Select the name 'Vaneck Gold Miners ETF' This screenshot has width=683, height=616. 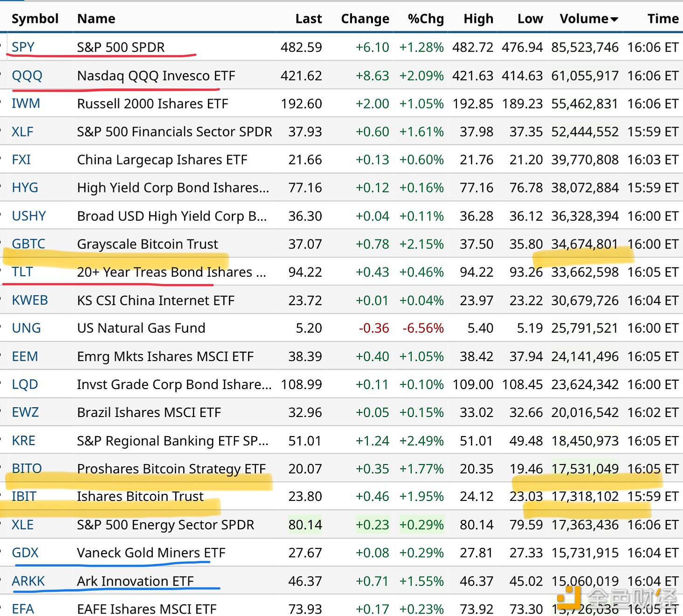[x=151, y=553]
